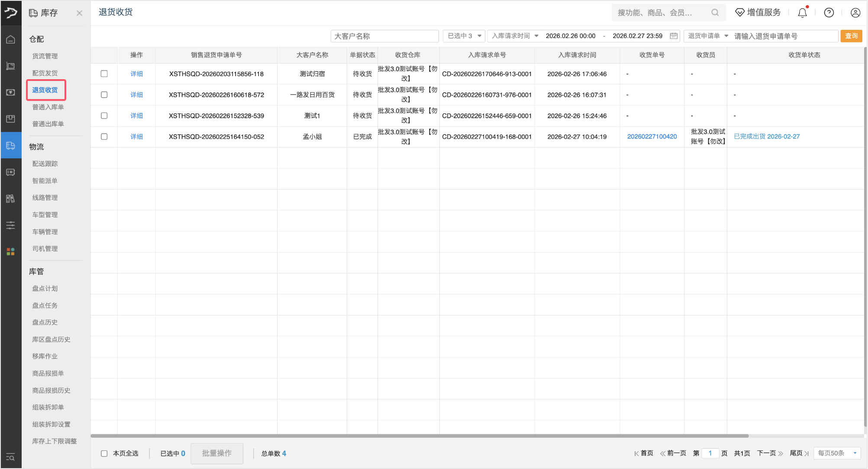Click the horizontal scrollbar under the table

coord(419,436)
